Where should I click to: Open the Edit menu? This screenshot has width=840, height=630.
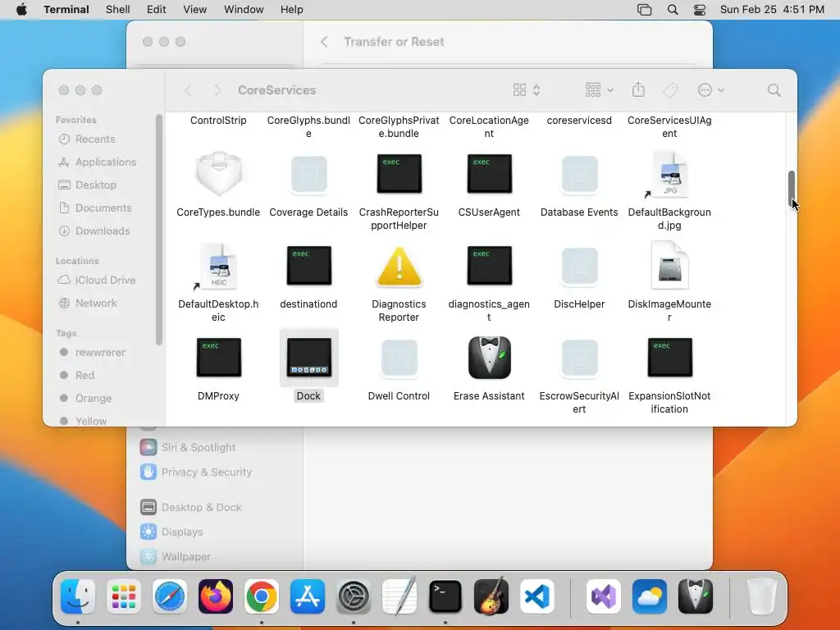point(156,10)
